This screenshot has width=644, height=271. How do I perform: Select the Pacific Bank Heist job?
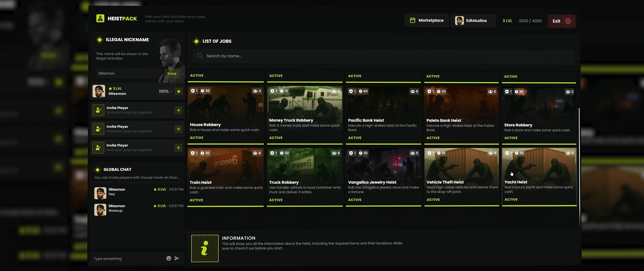[x=383, y=114]
